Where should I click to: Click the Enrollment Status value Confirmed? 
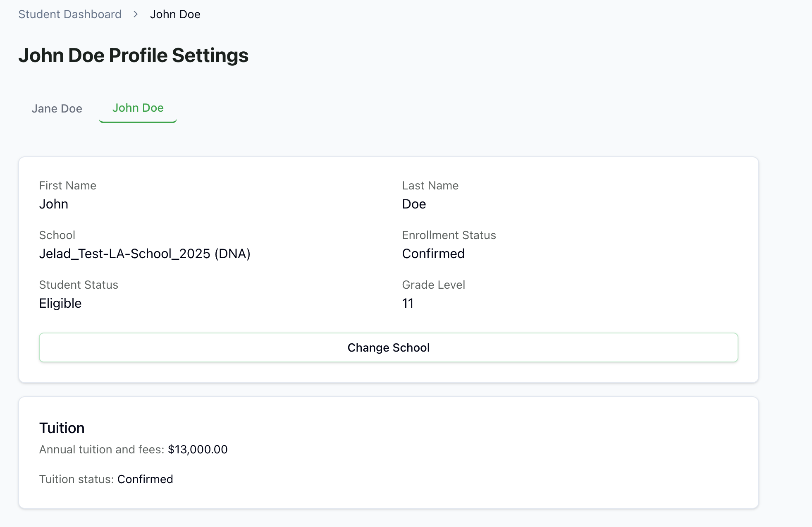pyautogui.click(x=433, y=254)
